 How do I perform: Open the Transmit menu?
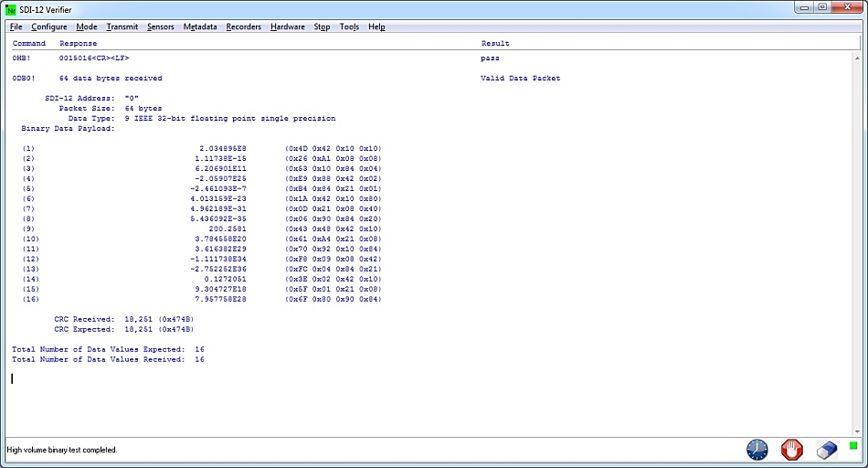pos(122,27)
